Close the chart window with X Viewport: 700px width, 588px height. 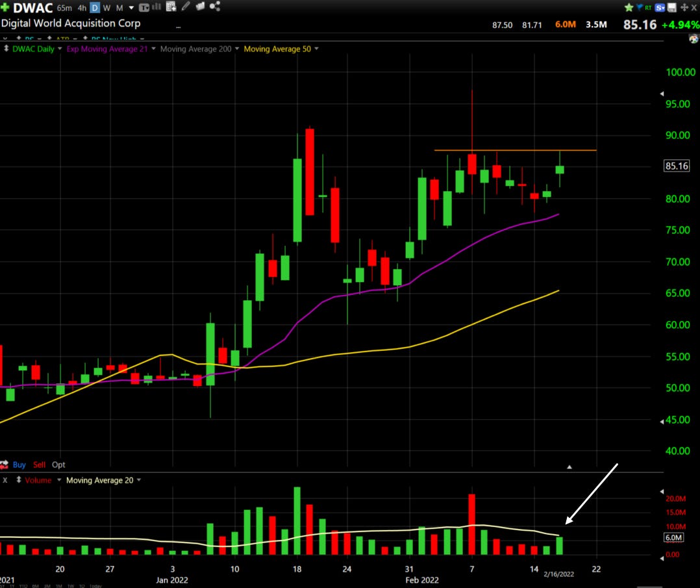tap(694, 8)
